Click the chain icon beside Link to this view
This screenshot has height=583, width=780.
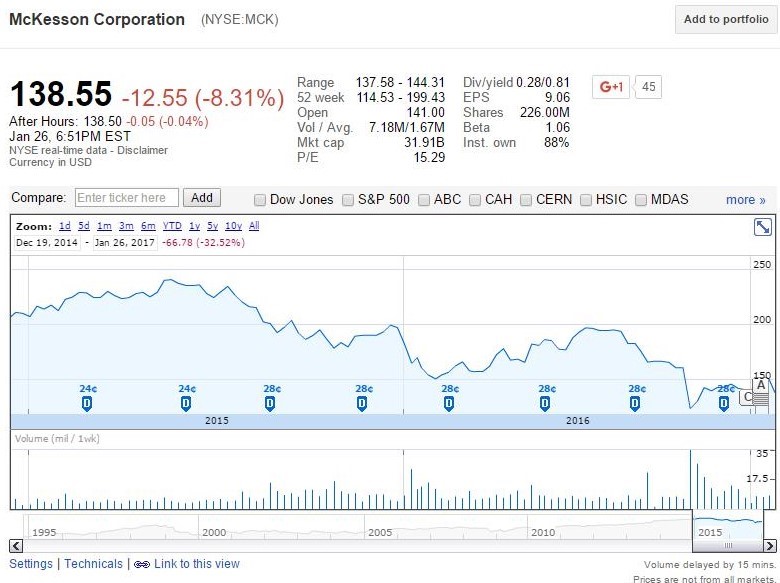(141, 564)
